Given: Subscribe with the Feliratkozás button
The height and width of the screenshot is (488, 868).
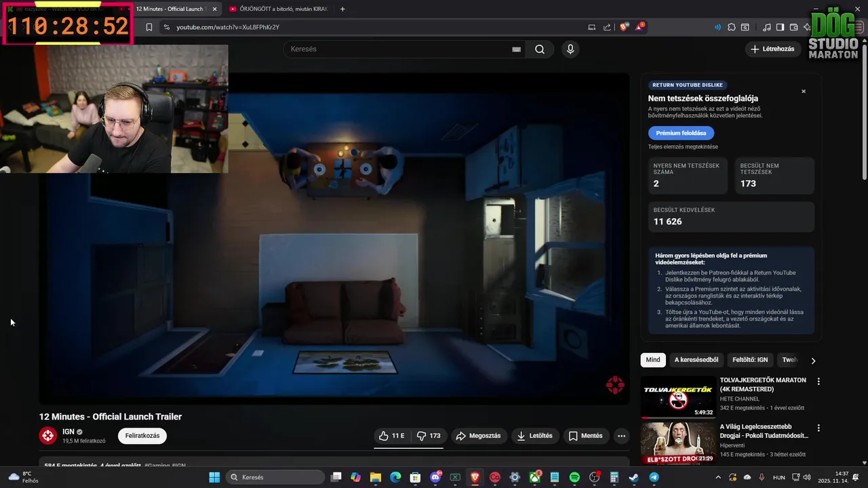Looking at the screenshot, I should click(142, 436).
